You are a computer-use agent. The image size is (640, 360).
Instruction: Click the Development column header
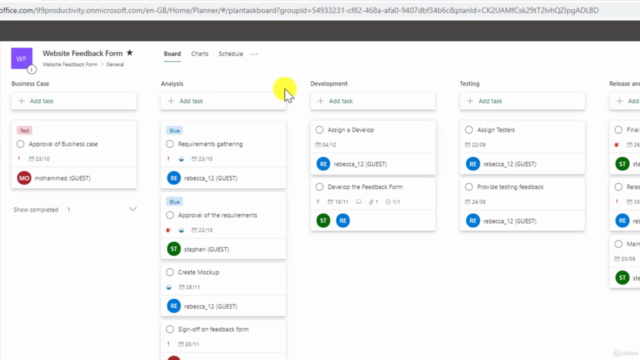click(329, 84)
